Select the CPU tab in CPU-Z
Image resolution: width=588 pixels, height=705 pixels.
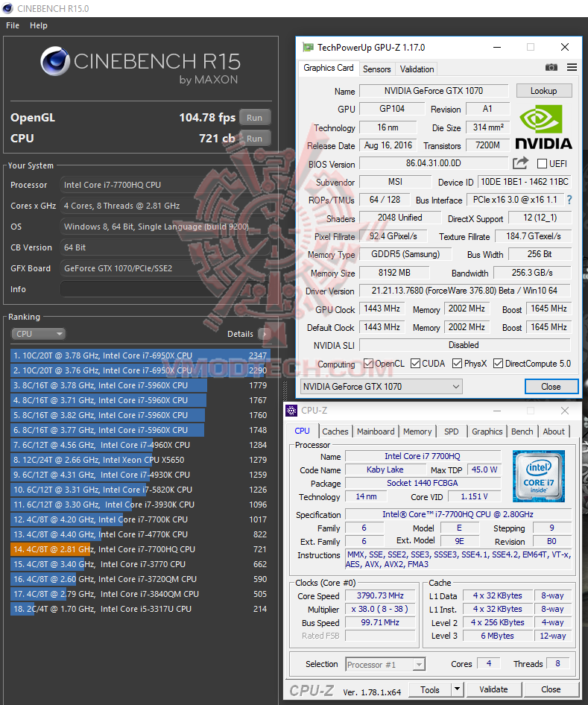coord(302,431)
